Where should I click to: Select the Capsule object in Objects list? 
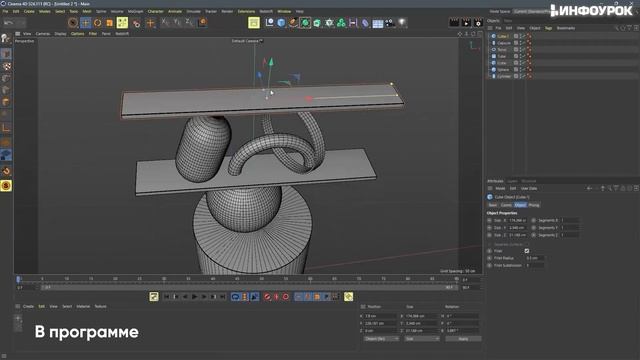(x=504, y=43)
